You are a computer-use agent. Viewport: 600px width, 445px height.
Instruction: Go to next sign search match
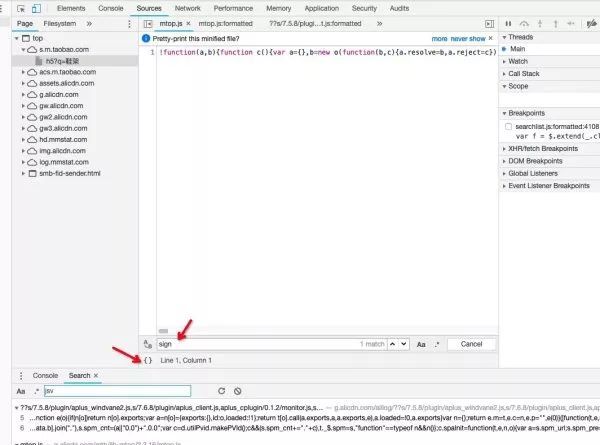404,344
